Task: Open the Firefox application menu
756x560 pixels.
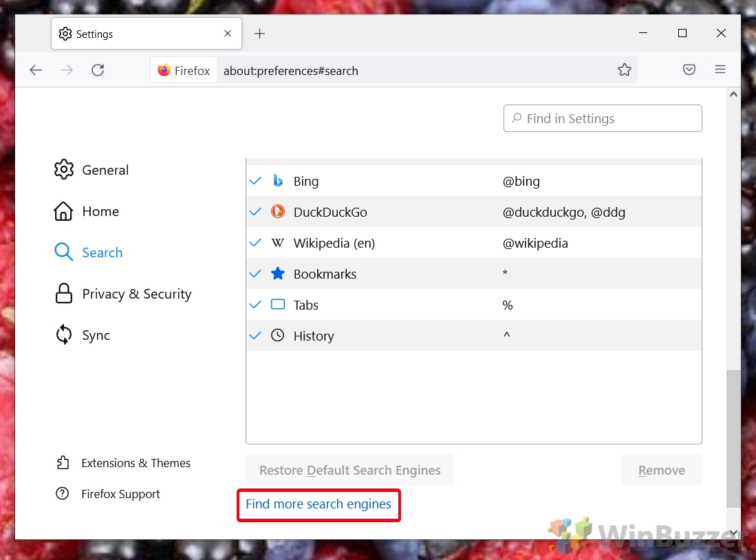Action: 720,69
